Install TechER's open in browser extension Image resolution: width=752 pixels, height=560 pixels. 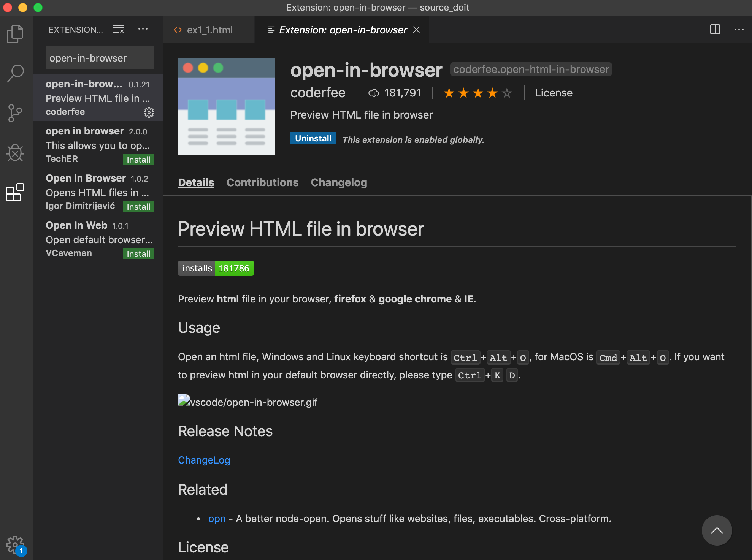click(x=138, y=160)
